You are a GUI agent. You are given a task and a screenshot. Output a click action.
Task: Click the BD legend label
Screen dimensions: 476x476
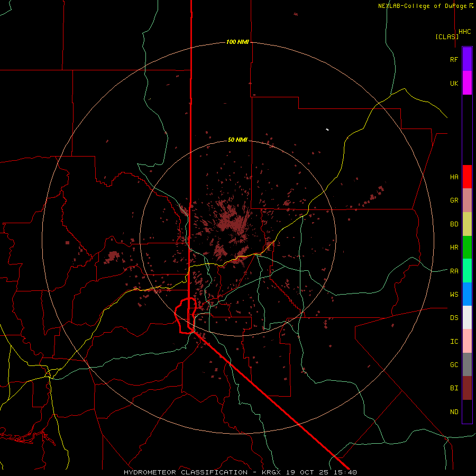454,224
